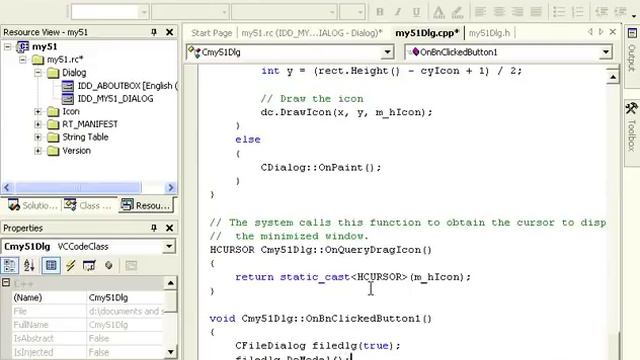The width and height of the screenshot is (640, 360).
Task: Switch to my51Dlg.h tab
Action: (489, 33)
